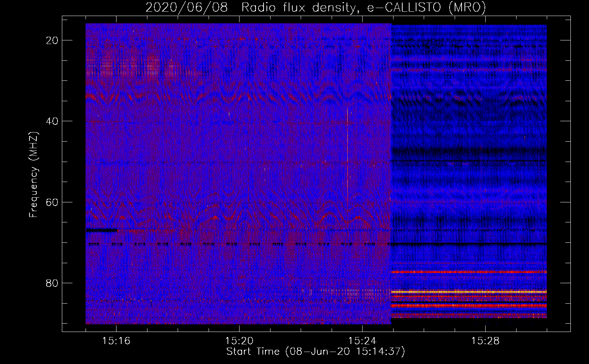
Task: Click the '20' frequency tick label
Action: click(52, 40)
